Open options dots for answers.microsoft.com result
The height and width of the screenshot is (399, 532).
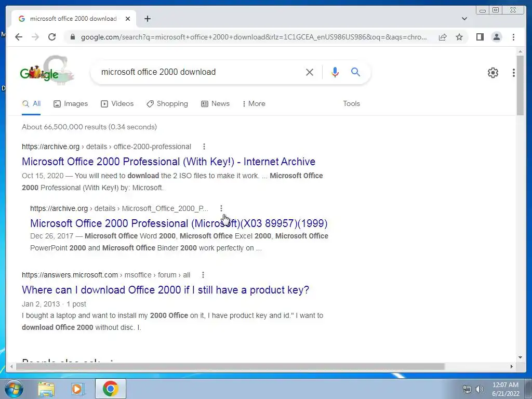click(203, 275)
